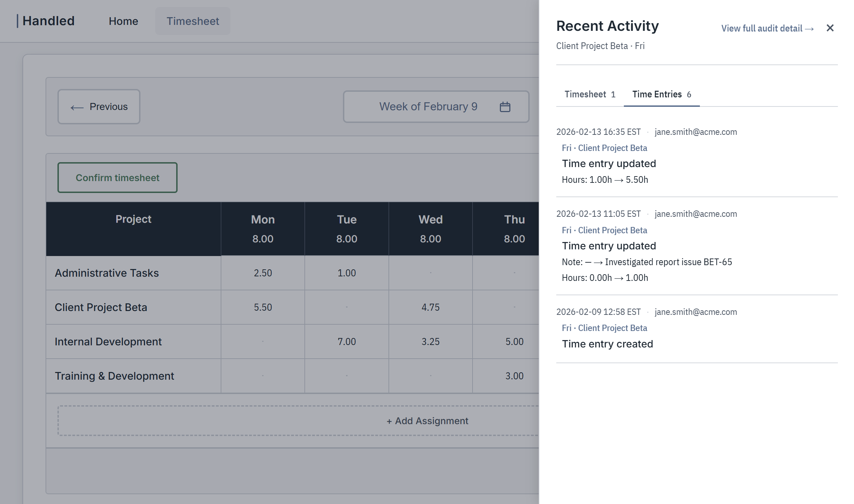Switch to the Timesheet tab in Recent Activity
The width and height of the screenshot is (854, 504).
click(586, 94)
